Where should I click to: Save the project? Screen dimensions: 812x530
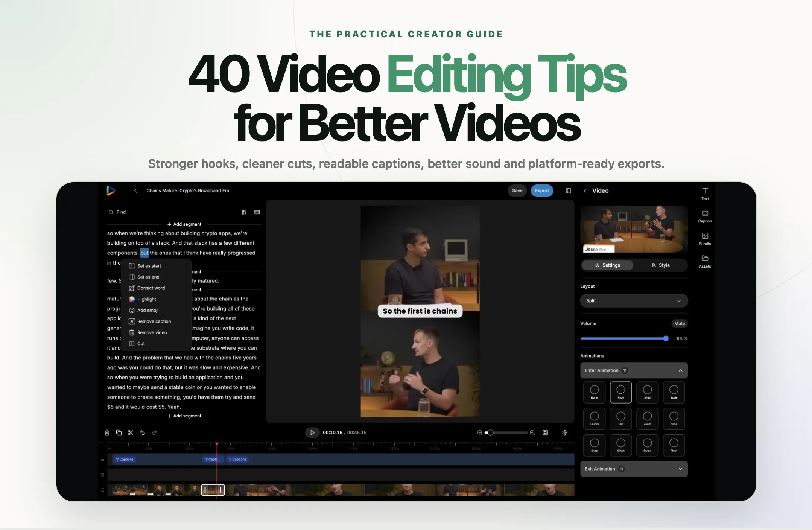(517, 191)
